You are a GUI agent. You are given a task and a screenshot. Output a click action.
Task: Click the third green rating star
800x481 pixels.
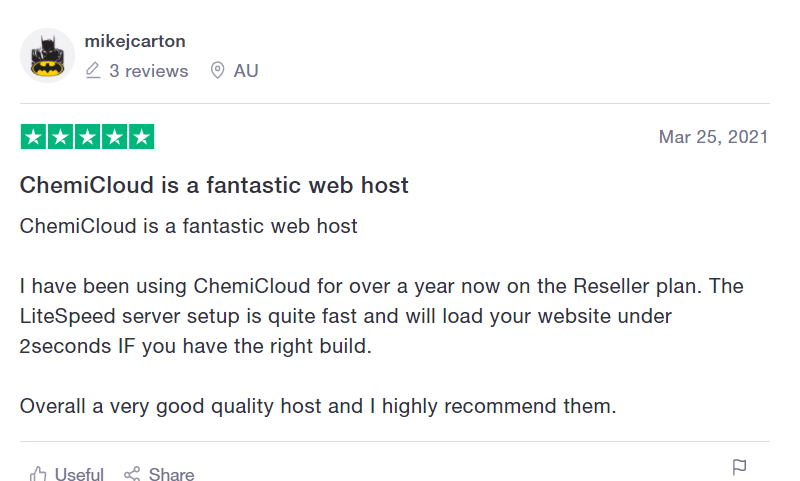coord(87,137)
